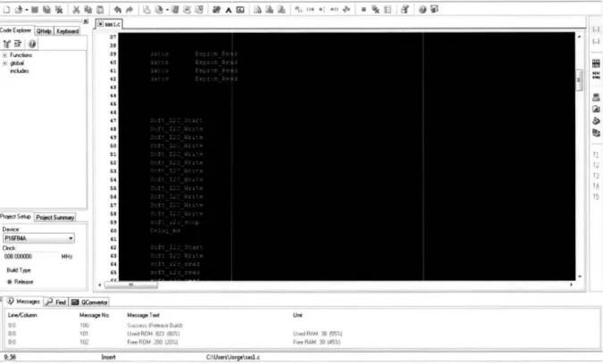Viewport: 603px width, 364px height.
Task: Click the Message Text column header
Action: [x=143, y=315]
